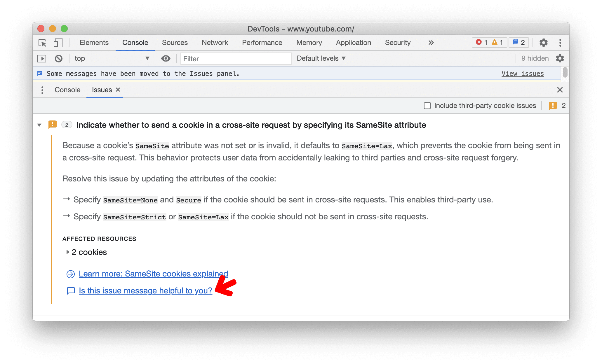Viewport: 602px width, 364px height.
Task: Click the inspect element icon
Action: coord(44,43)
